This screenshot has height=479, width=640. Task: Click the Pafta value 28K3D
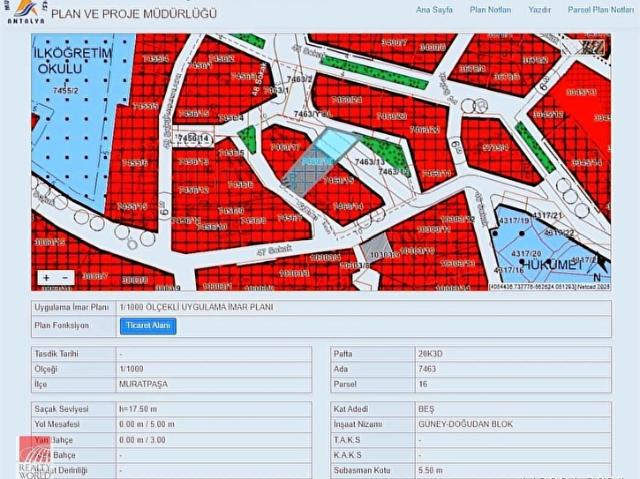point(432,354)
